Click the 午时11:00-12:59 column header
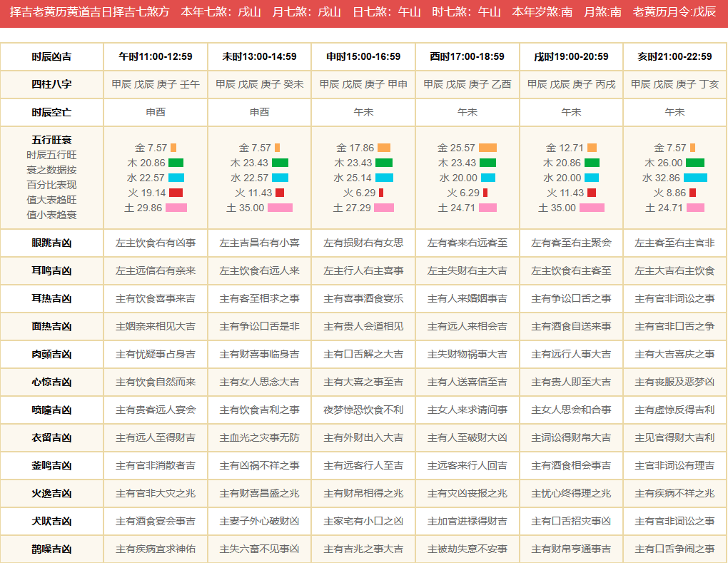This screenshot has width=728, height=563. (156, 56)
